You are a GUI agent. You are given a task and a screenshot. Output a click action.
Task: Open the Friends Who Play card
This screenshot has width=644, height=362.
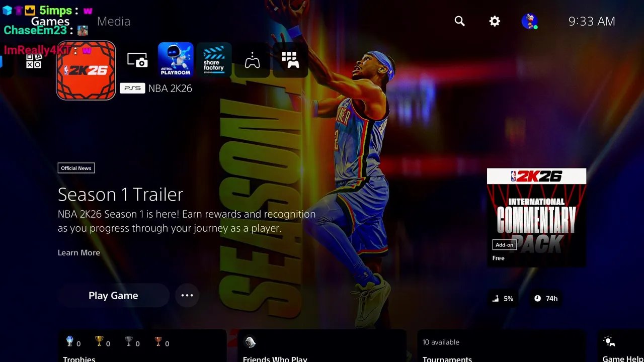point(321,346)
